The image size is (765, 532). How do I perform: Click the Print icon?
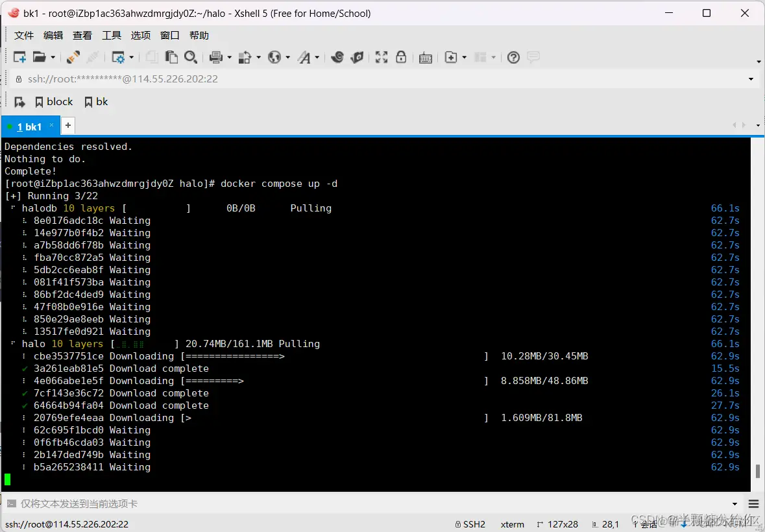tap(215, 57)
